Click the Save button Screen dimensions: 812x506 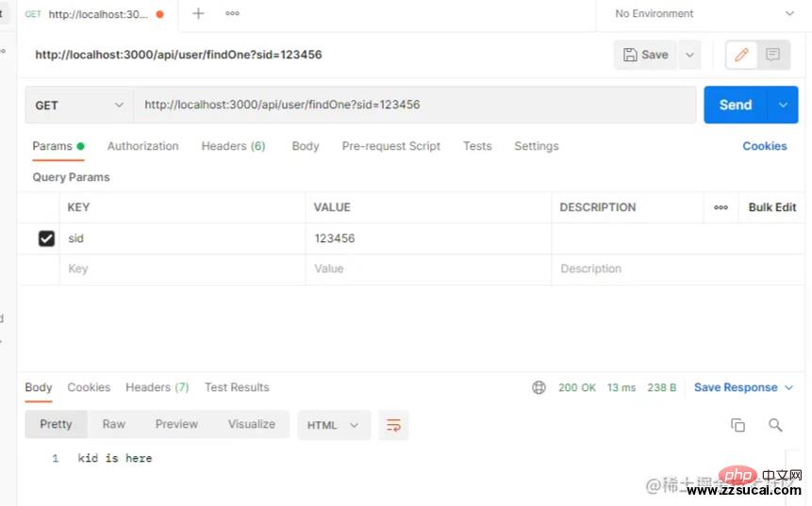pyautogui.click(x=646, y=55)
